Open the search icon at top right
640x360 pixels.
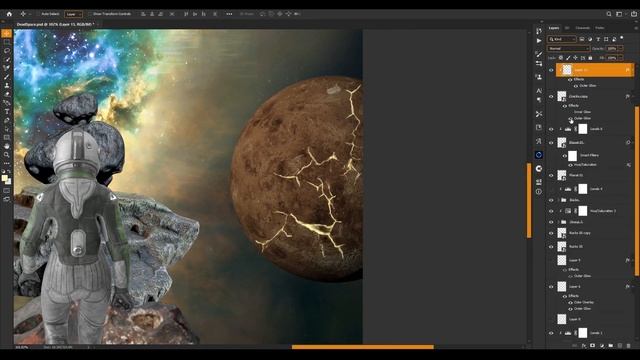(x=609, y=14)
